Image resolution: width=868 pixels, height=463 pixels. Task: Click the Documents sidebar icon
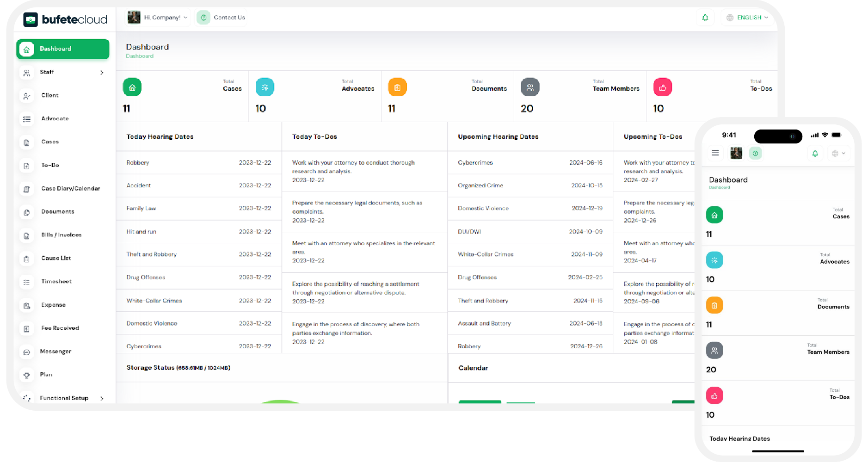point(27,212)
